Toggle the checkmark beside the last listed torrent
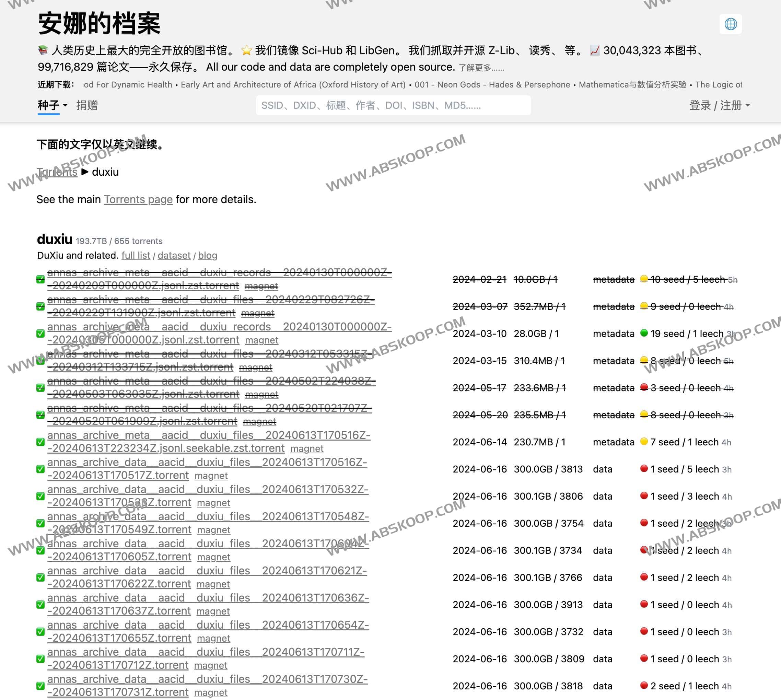Viewport: 781px width, 700px height. 40,686
